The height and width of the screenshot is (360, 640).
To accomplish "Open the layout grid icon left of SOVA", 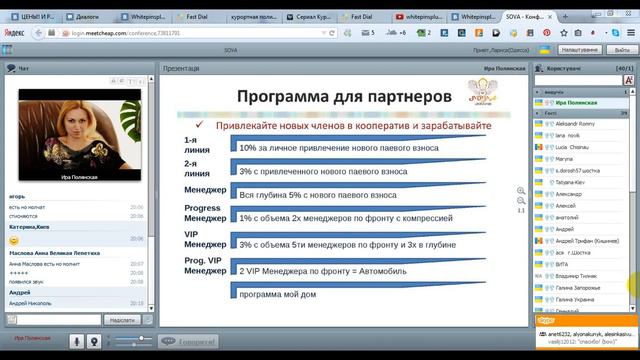I will tap(7, 50).
